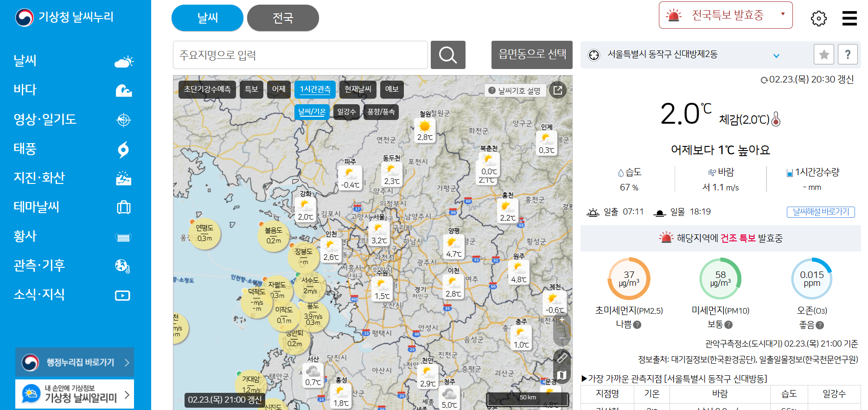The image size is (868, 410).
Task: Select the 어제 map mode
Action: 279,89
